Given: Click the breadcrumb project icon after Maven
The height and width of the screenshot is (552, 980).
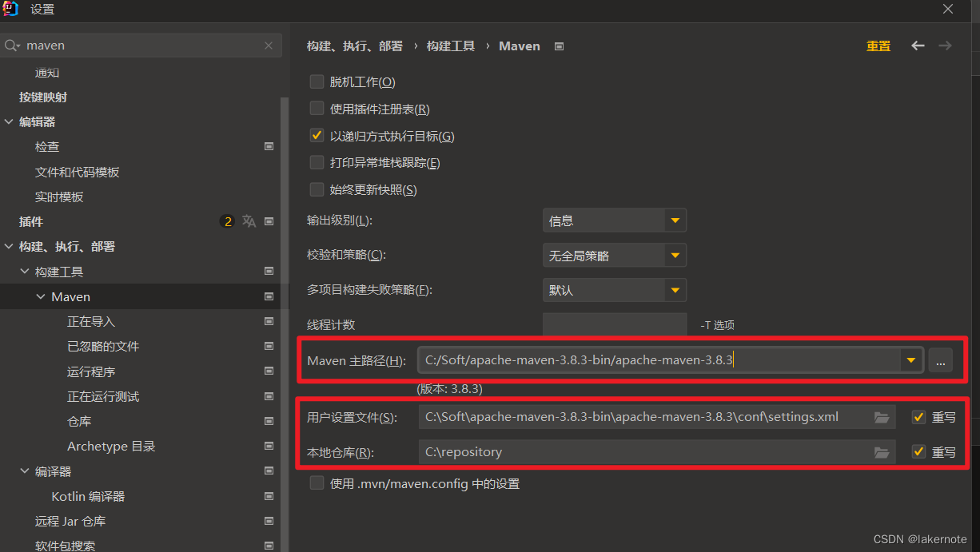Looking at the screenshot, I should click(x=559, y=46).
